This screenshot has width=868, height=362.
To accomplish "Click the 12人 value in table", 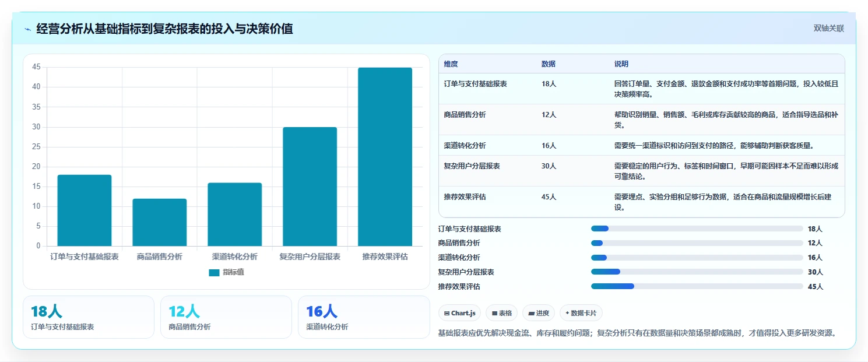I will pyautogui.click(x=549, y=115).
